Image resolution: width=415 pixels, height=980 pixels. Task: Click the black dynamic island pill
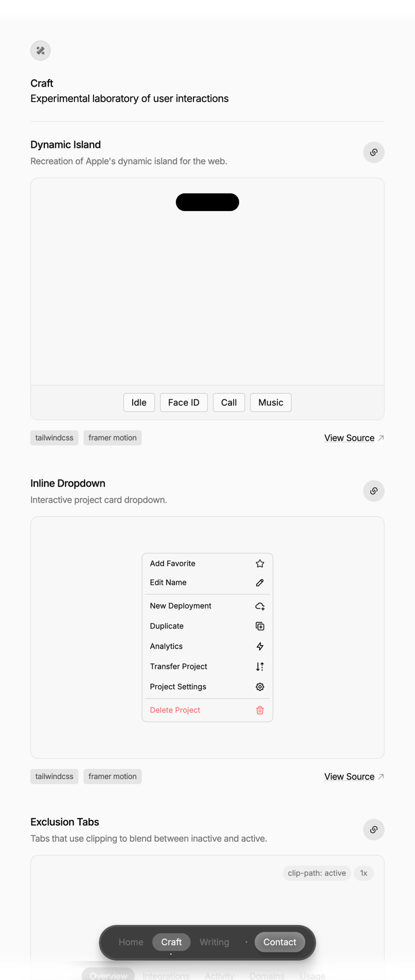[x=207, y=202]
